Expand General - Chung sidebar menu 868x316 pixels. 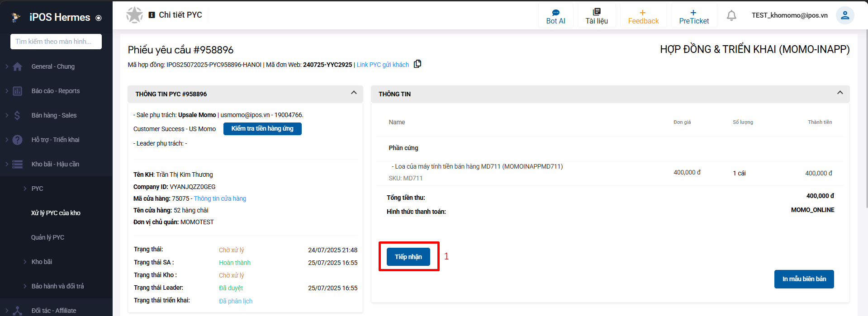53,66
